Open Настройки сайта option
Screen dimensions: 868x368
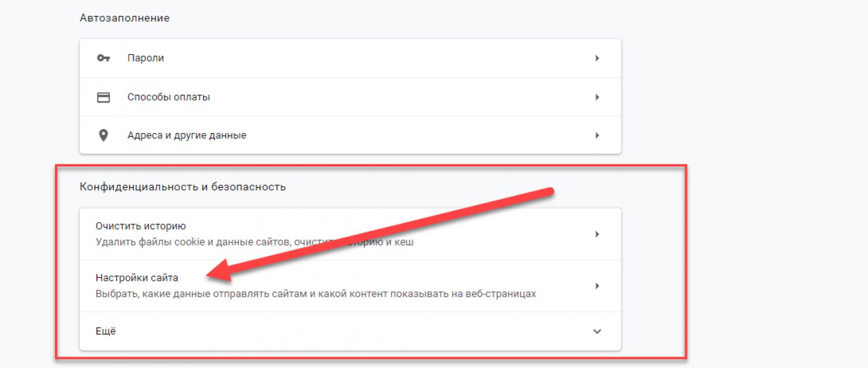pyautogui.click(x=350, y=286)
